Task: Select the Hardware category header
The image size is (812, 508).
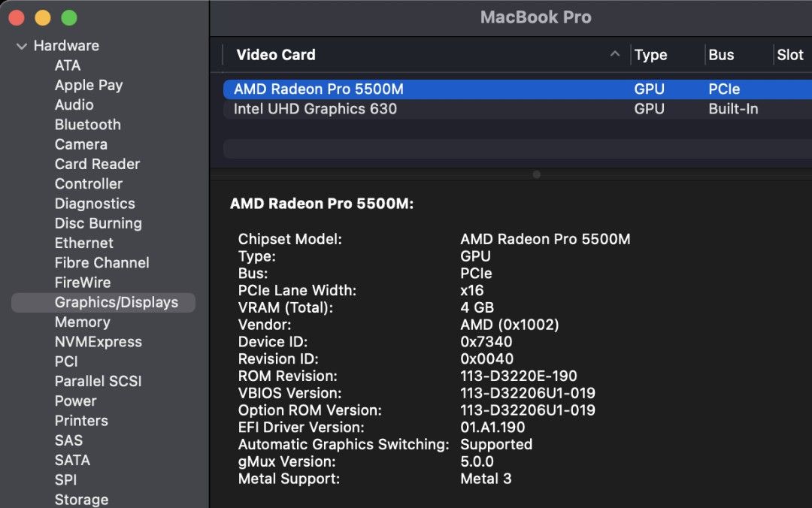Action: click(66, 46)
